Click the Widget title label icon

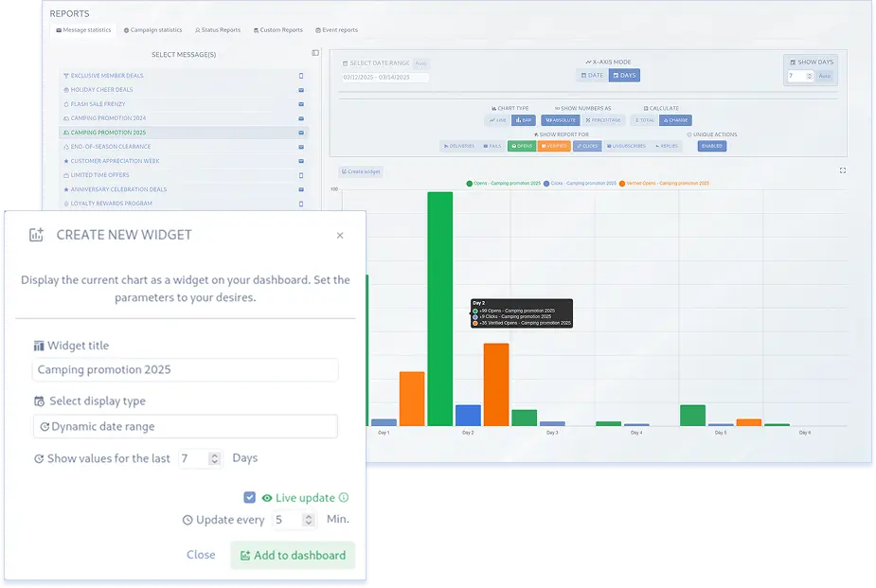coord(39,347)
